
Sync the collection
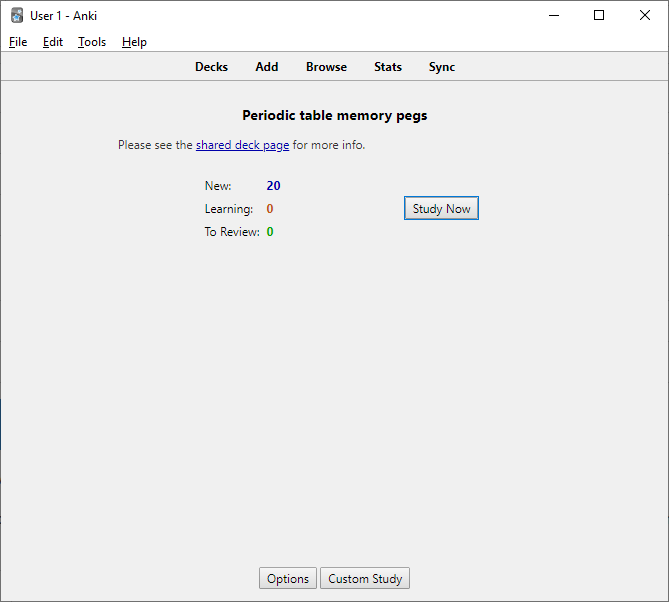(x=442, y=67)
